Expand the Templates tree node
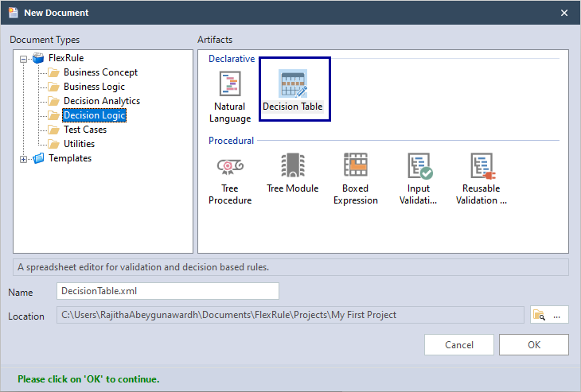581x392 pixels. click(23, 160)
